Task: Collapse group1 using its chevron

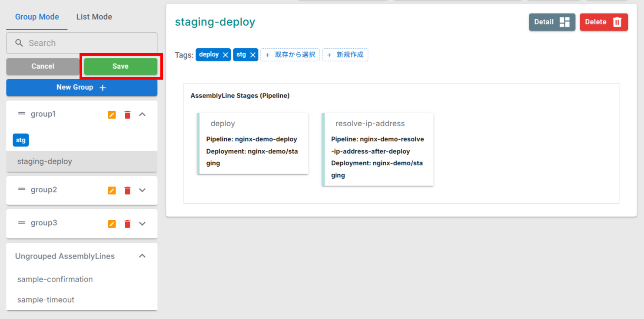Action: pos(142,114)
